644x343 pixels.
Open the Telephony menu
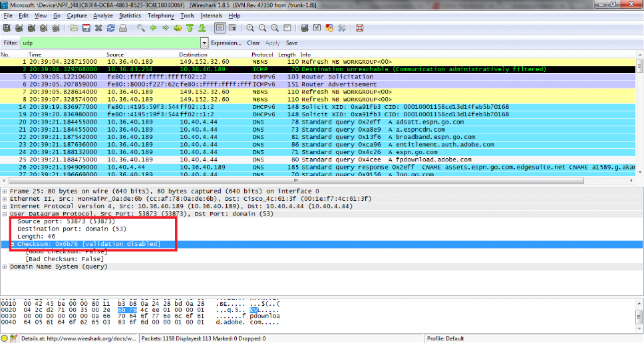[x=160, y=15]
